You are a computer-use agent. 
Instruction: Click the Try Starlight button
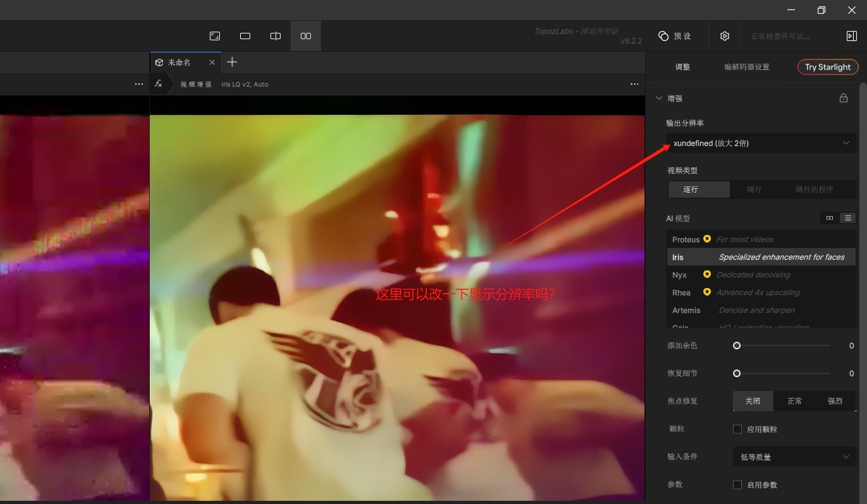[x=828, y=67]
